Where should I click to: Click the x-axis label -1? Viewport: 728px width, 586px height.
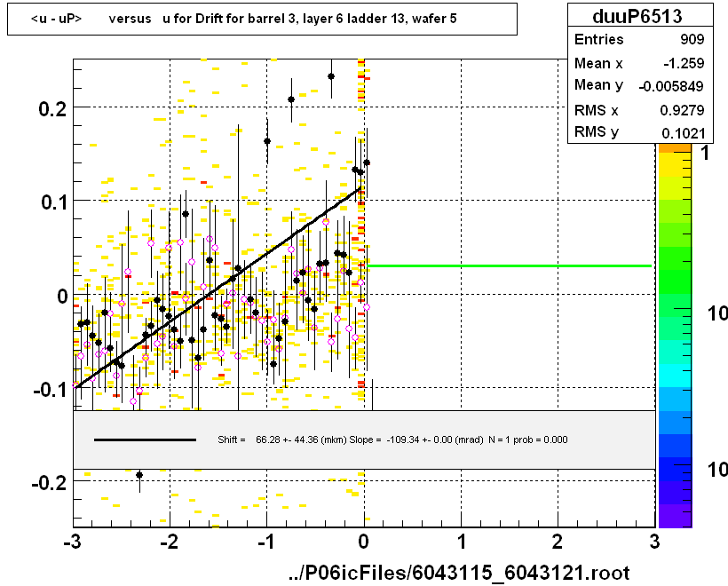coord(266,542)
